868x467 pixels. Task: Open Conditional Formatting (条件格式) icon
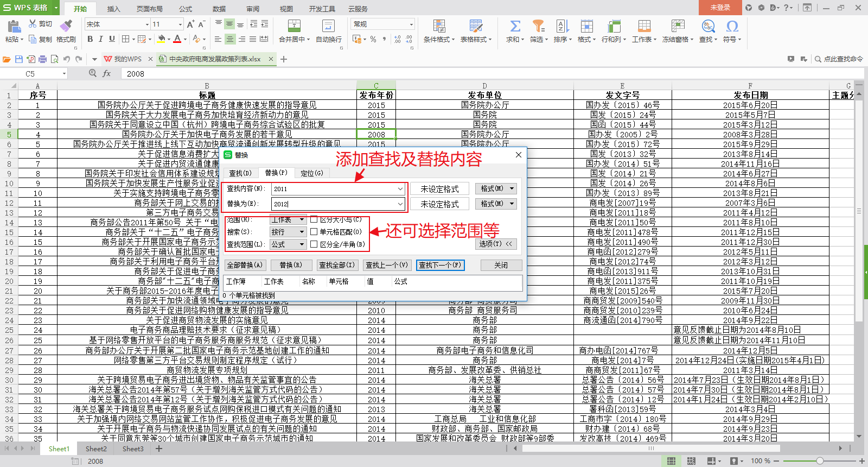coord(439,27)
